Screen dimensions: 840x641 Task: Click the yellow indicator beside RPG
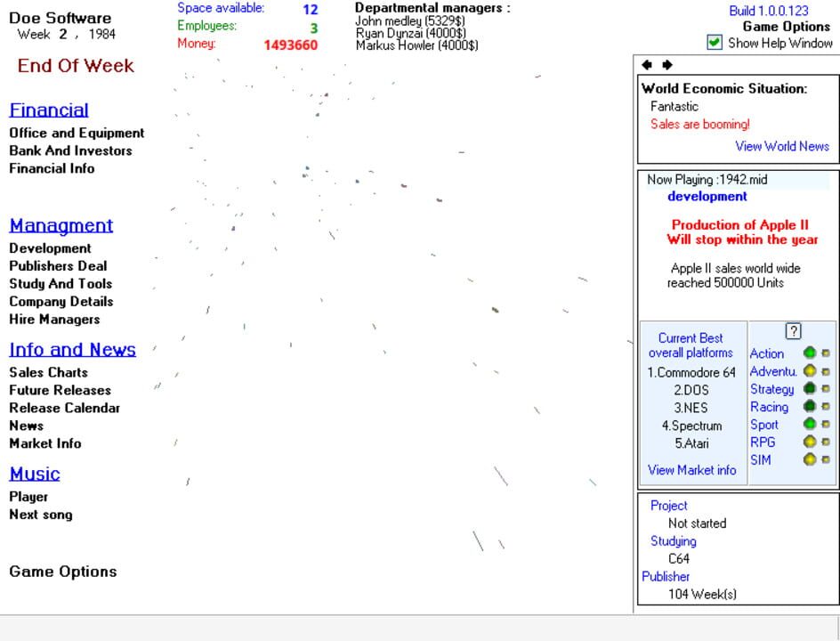[810, 442]
